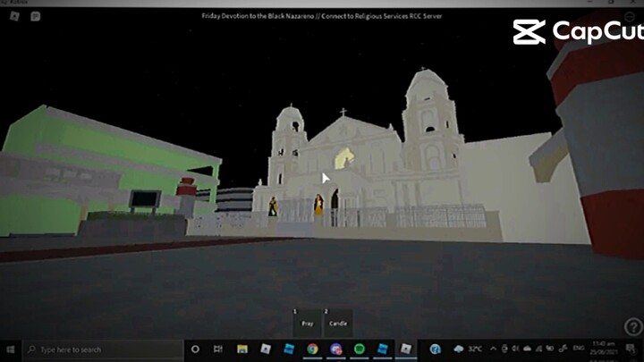
Task: Open File Explorer from the taskbar
Action: (241, 349)
